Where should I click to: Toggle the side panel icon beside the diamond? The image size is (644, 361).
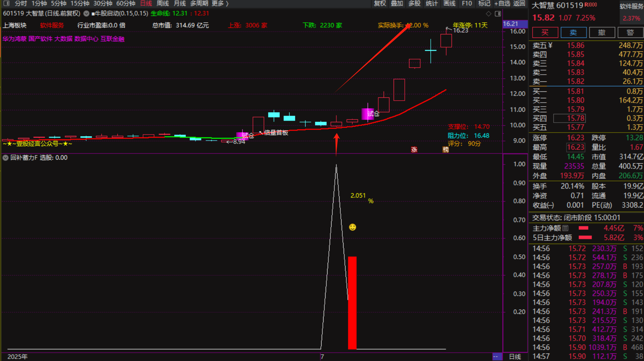click(498, 14)
